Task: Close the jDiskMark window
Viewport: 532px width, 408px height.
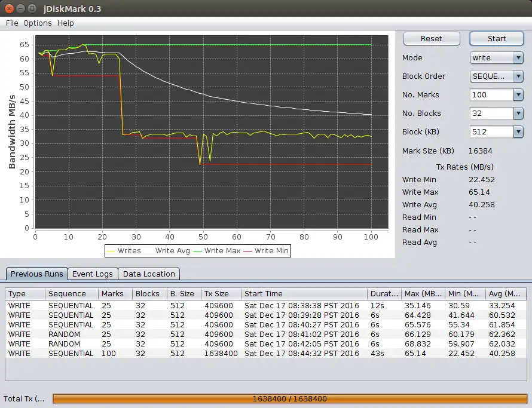Action: (x=9, y=9)
